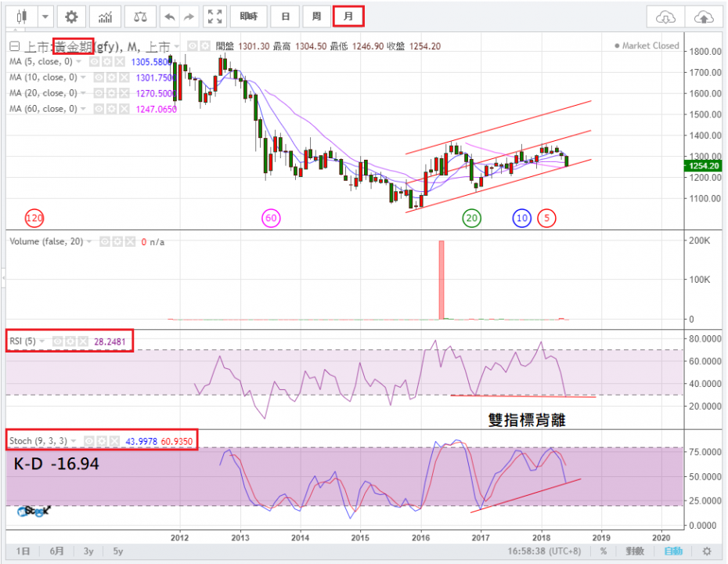Switch to 日 daily interval
The image size is (728, 564).
285,16
